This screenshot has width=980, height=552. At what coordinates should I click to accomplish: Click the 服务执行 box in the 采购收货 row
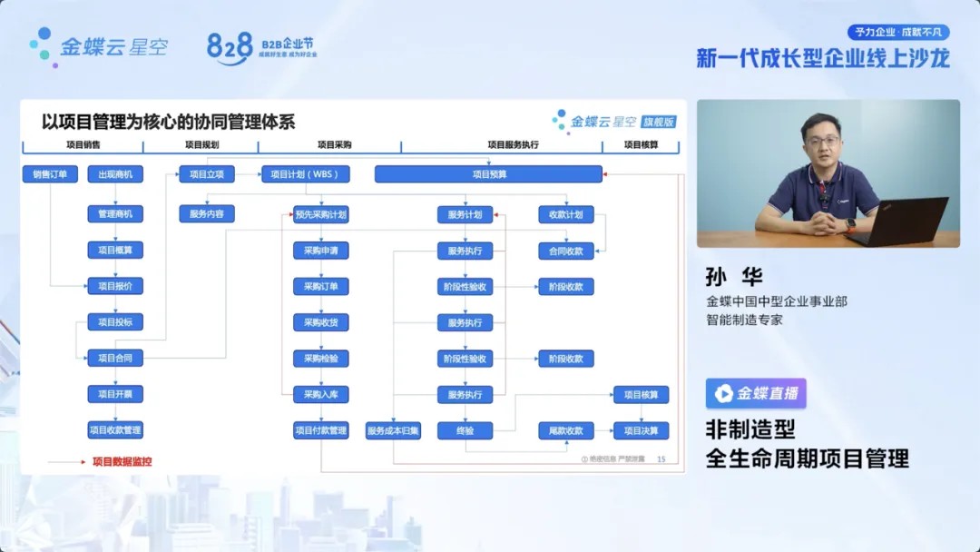(465, 322)
